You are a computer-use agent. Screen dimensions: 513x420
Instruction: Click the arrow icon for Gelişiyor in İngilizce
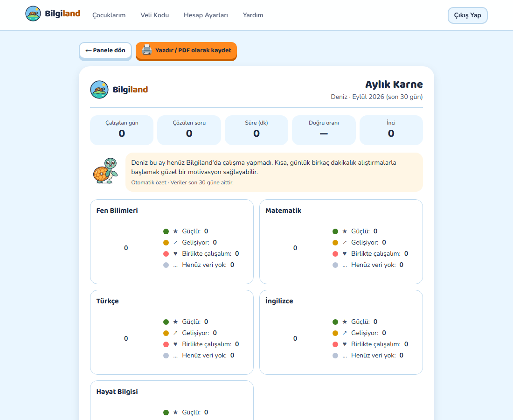[x=345, y=333]
